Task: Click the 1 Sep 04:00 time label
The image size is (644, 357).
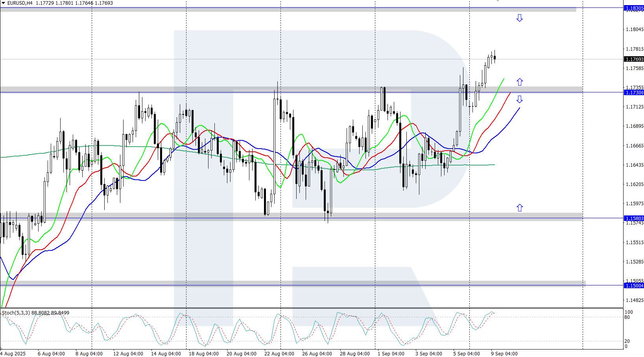Action: pos(391,353)
